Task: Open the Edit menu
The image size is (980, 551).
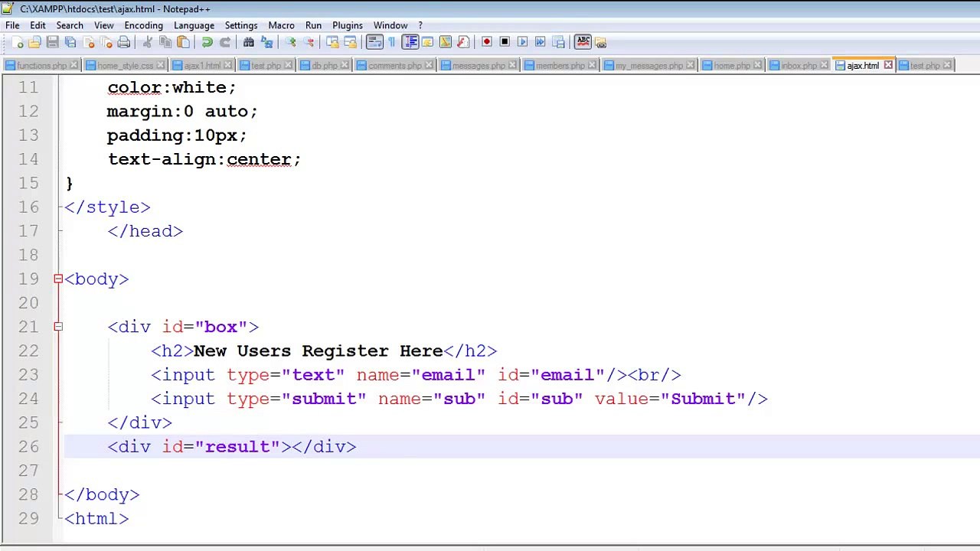Action: pos(38,25)
